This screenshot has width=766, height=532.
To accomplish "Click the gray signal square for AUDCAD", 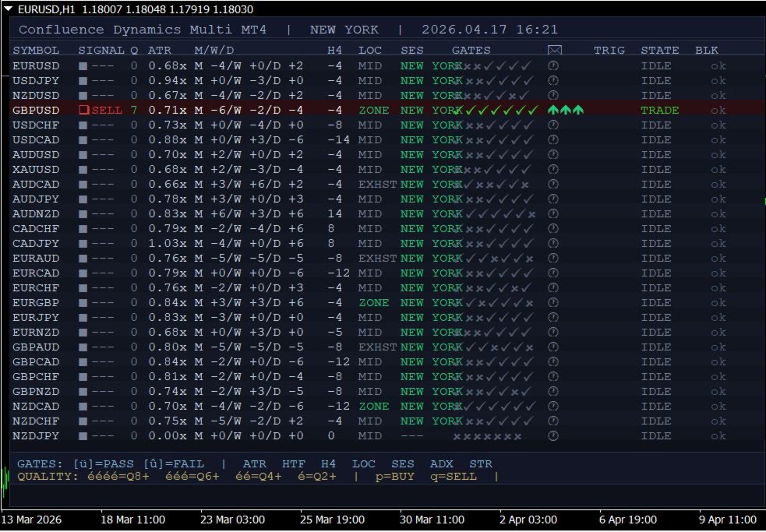I will [x=83, y=185].
